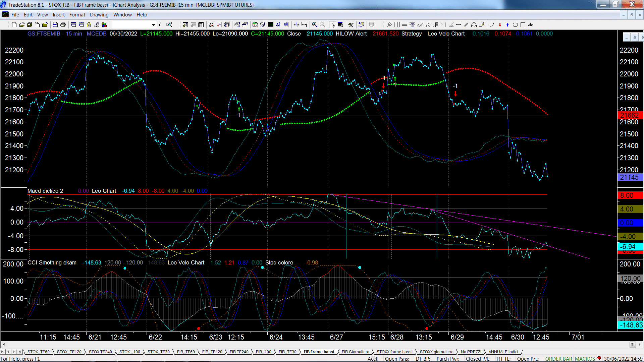The width and height of the screenshot is (644, 362).
Task: Switch to the STOX_TF60 workspace tab
Action: pos(38,352)
